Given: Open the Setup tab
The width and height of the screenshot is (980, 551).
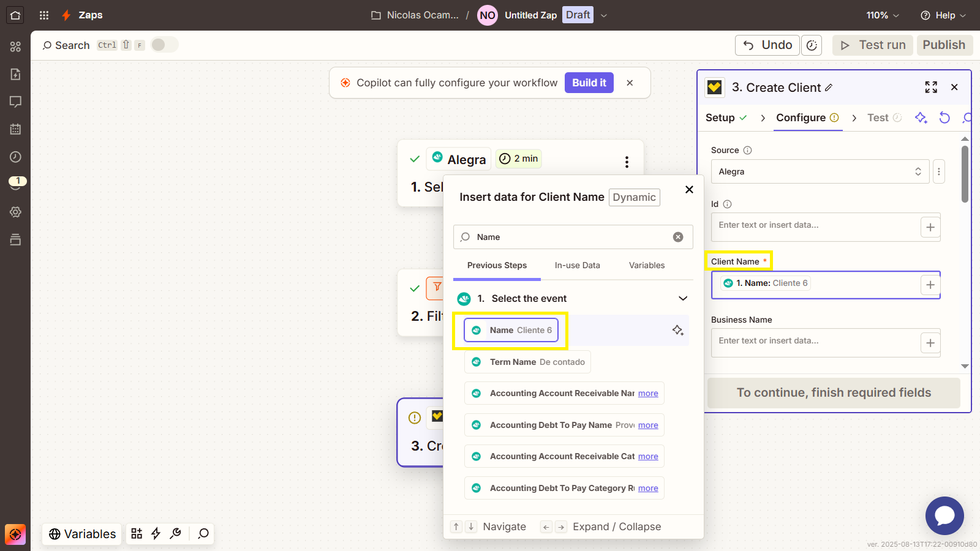Looking at the screenshot, I should 726,118.
